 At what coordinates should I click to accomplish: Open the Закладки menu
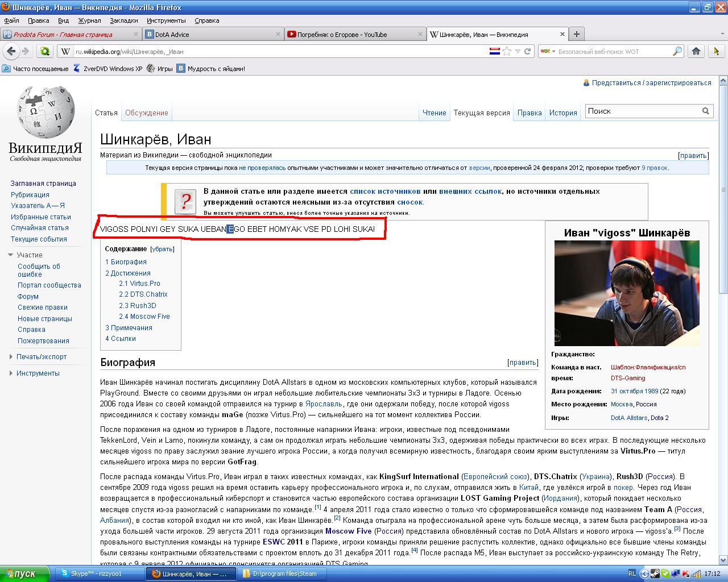(124, 20)
